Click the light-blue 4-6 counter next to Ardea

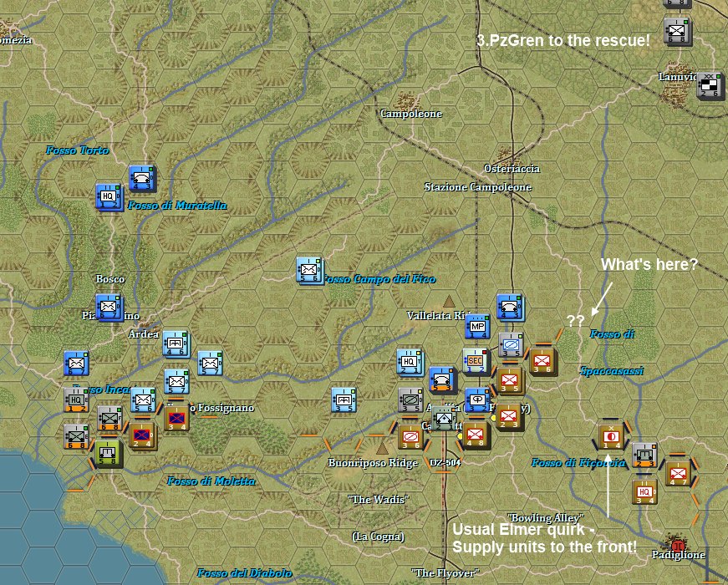point(176,344)
